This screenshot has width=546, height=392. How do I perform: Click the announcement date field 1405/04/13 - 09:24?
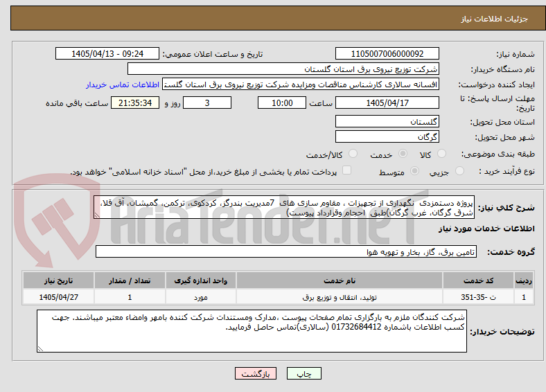107,53
